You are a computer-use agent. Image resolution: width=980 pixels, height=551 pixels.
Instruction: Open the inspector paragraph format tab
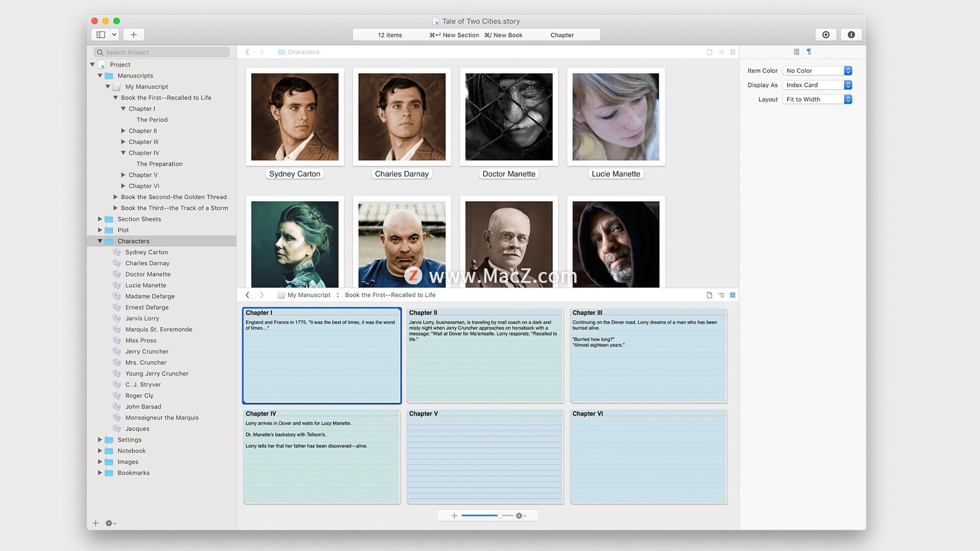pos(809,52)
